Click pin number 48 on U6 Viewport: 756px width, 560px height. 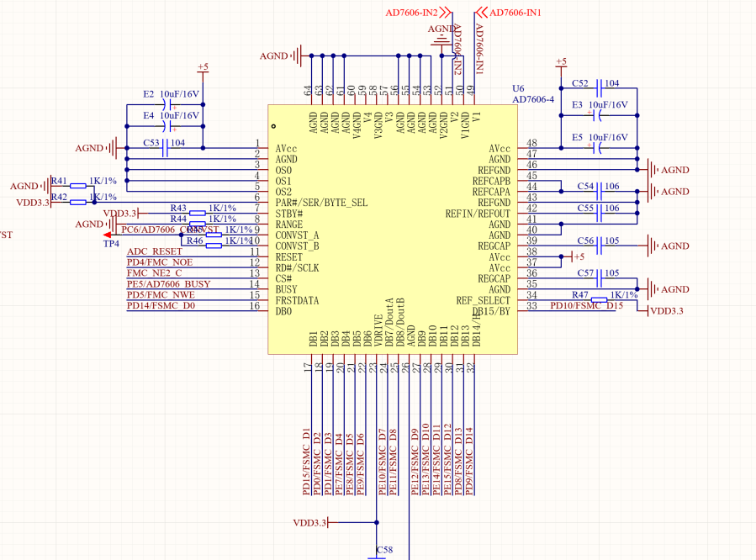[531, 143]
